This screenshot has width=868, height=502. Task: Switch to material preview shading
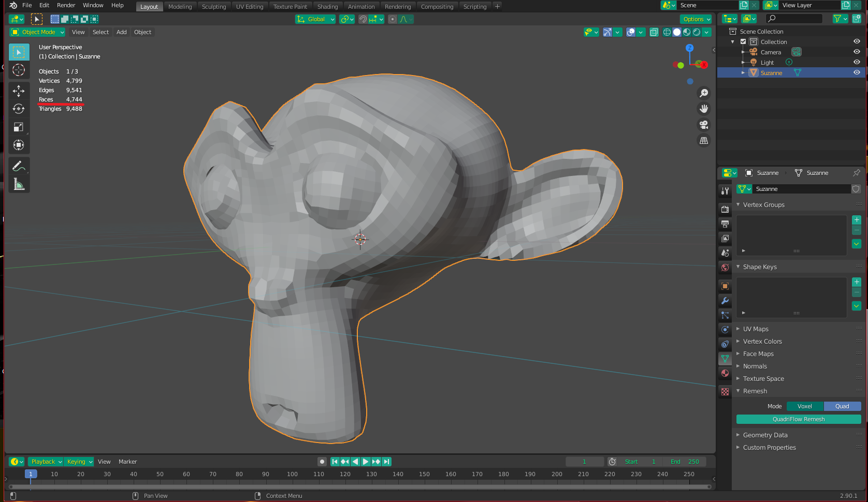pyautogui.click(x=687, y=32)
